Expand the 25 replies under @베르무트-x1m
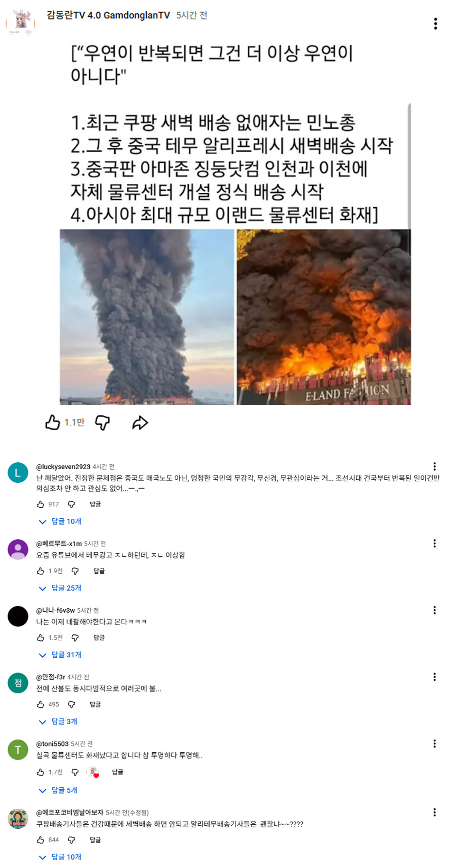 click(60, 588)
